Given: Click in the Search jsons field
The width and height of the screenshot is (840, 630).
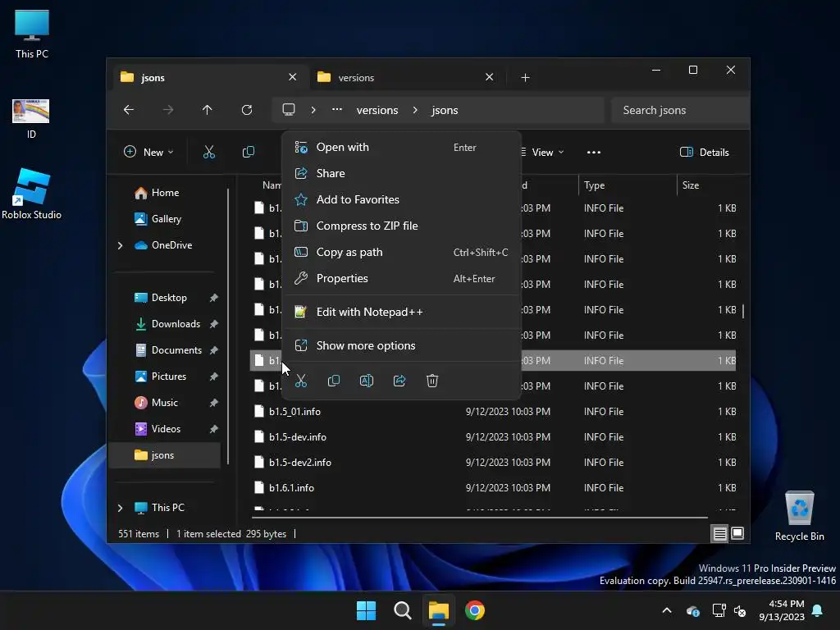Looking at the screenshot, I should coord(679,110).
